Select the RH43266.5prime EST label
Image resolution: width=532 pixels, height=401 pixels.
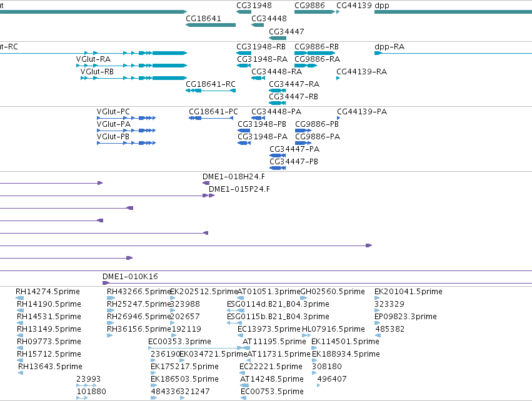pyautogui.click(x=139, y=292)
